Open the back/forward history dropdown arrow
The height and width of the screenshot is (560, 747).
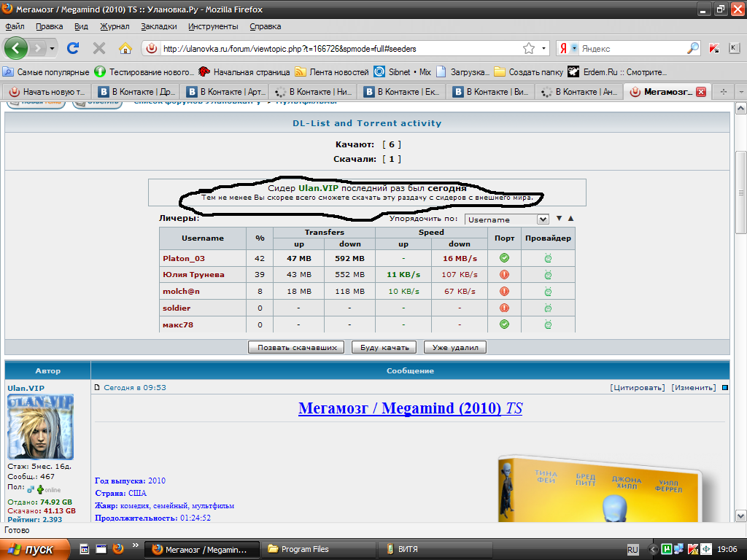point(52,48)
